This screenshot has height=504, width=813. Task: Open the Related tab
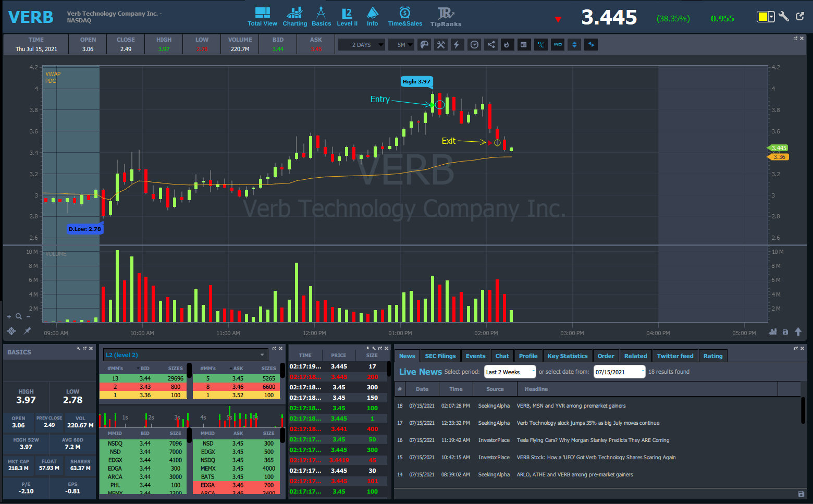[x=636, y=356]
